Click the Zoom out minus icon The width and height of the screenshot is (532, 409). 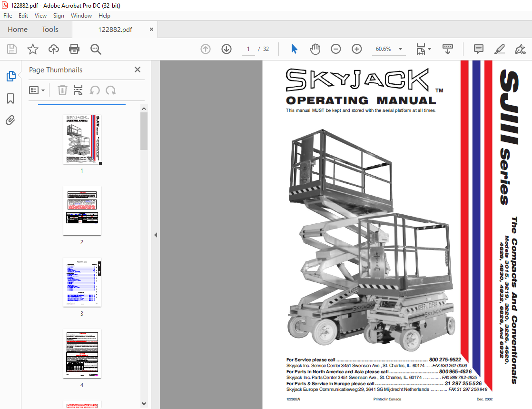click(336, 49)
